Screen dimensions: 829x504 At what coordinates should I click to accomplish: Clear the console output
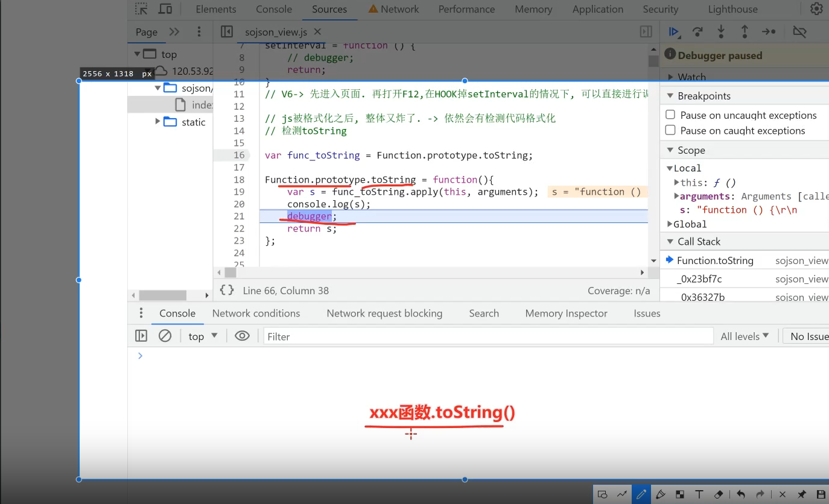click(x=165, y=336)
